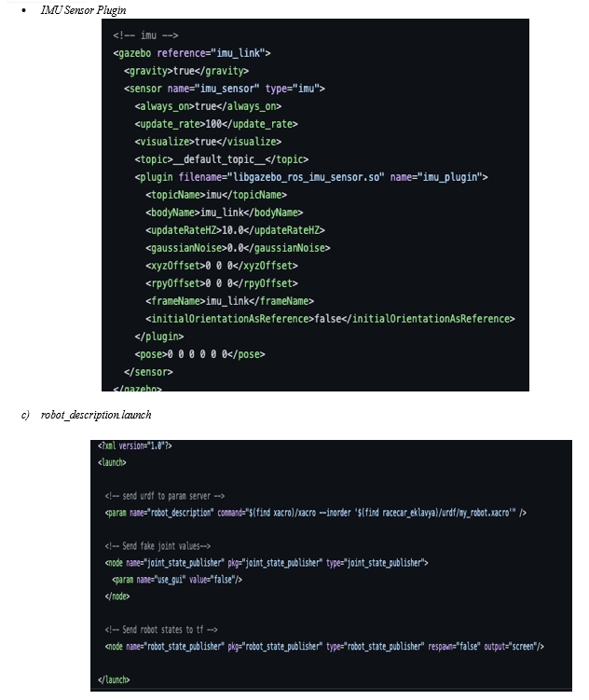
Task: Click the topicName imu line
Action: (216, 195)
